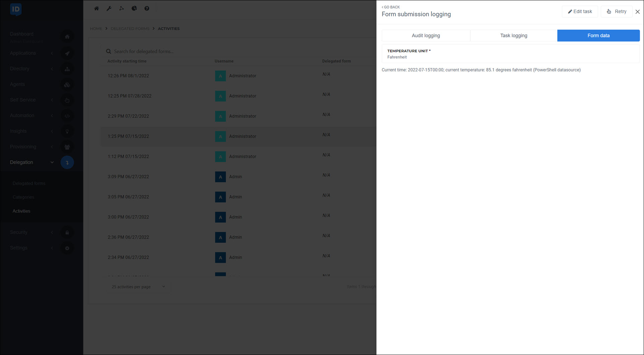This screenshot has height=355, width=644.
Task: Click the Dashboard menu label
Action: click(22, 34)
